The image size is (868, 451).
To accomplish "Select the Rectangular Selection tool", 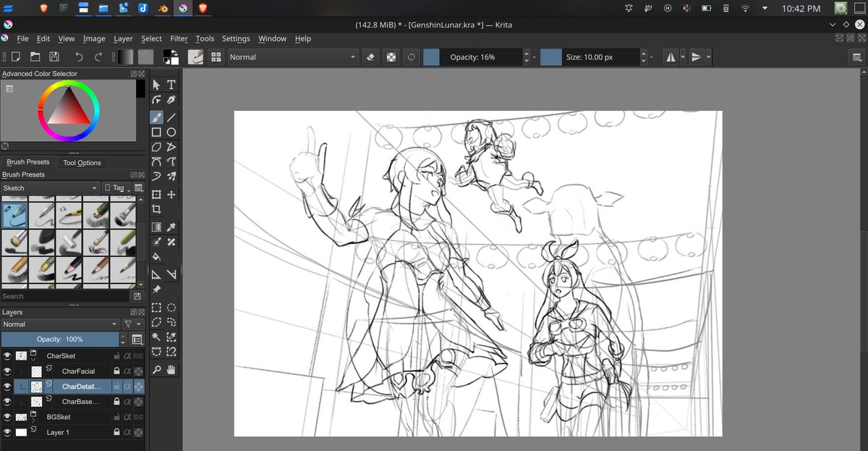I will [156, 308].
